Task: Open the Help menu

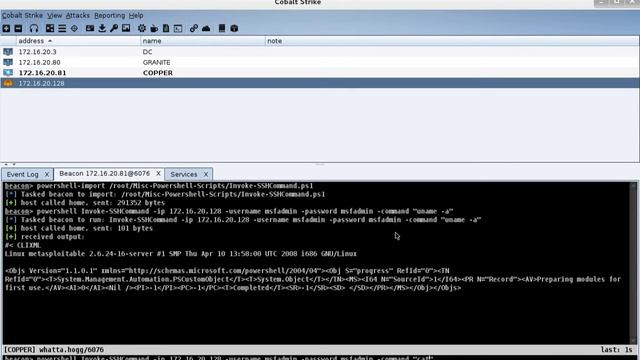Action: (x=136, y=16)
